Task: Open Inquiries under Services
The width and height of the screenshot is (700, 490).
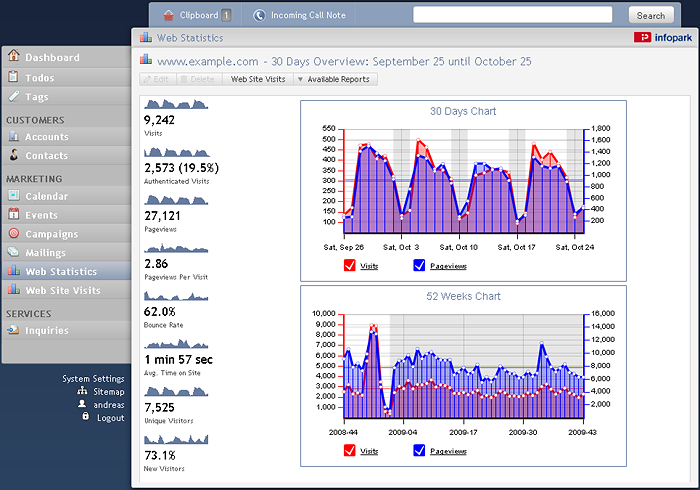Action: 66,330
